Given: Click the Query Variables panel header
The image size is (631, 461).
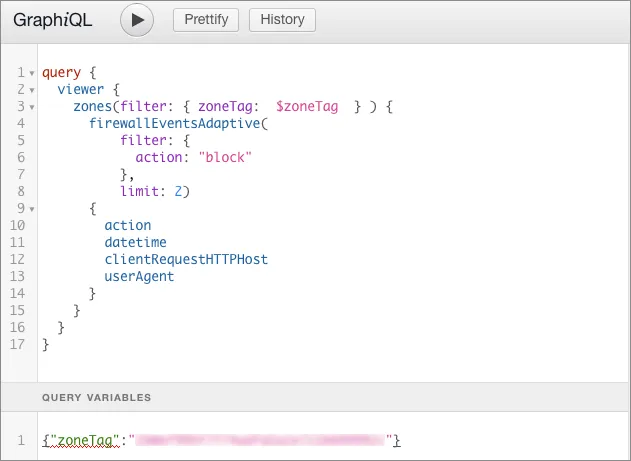Looking at the screenshot, I should pyautogui.click(x=97, y=398).
